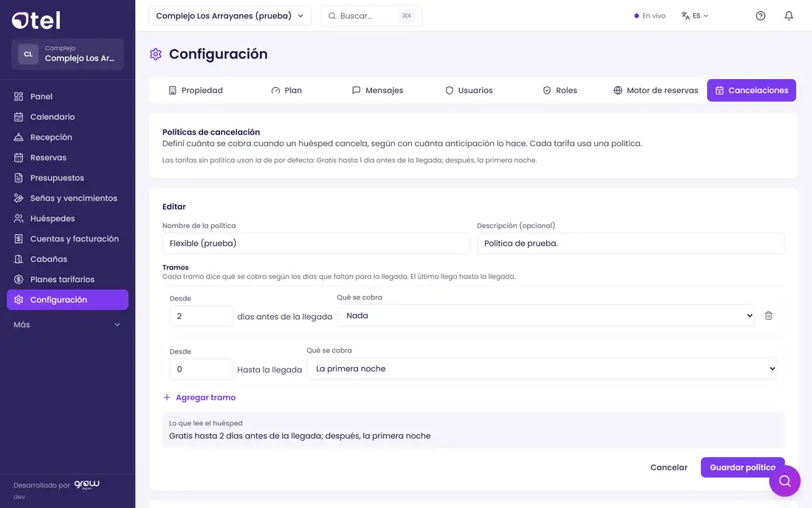The height and width of the screenshot is (508, 812).
Task: Select the Cancelaciones tab
Action: click(x=751, y=91)
